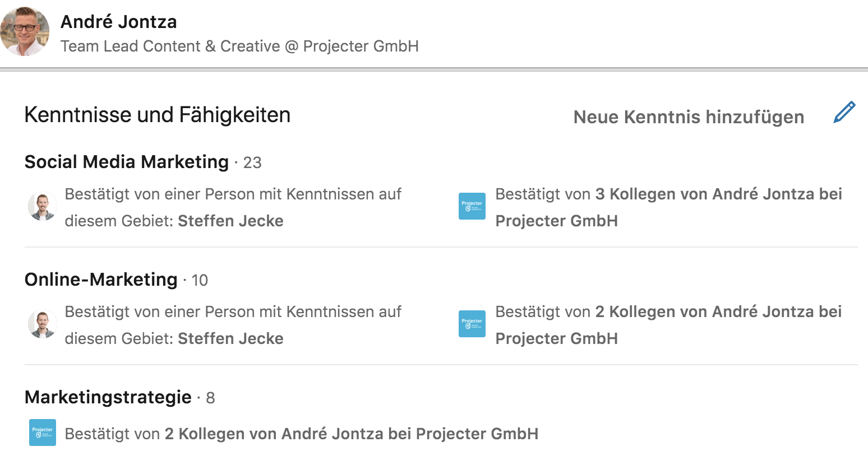Open the Online-Marketing skill
This screenshot has height=465, width=868.
(101, 280)
